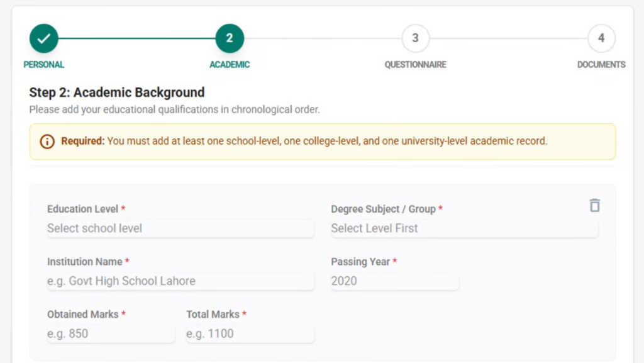This screenshot has height=363, width=644.
Task: Expand the Degree Subject / Group dropdown
Action: 464,228
